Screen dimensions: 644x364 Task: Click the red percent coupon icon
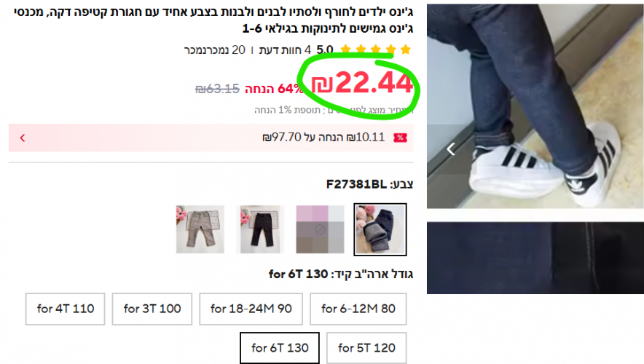[400, 138]
